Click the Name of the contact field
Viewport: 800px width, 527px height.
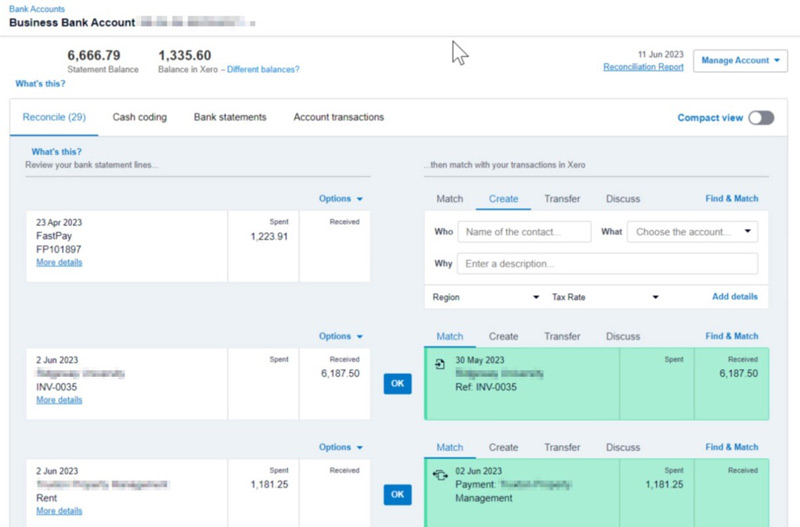tap(524, 232)
